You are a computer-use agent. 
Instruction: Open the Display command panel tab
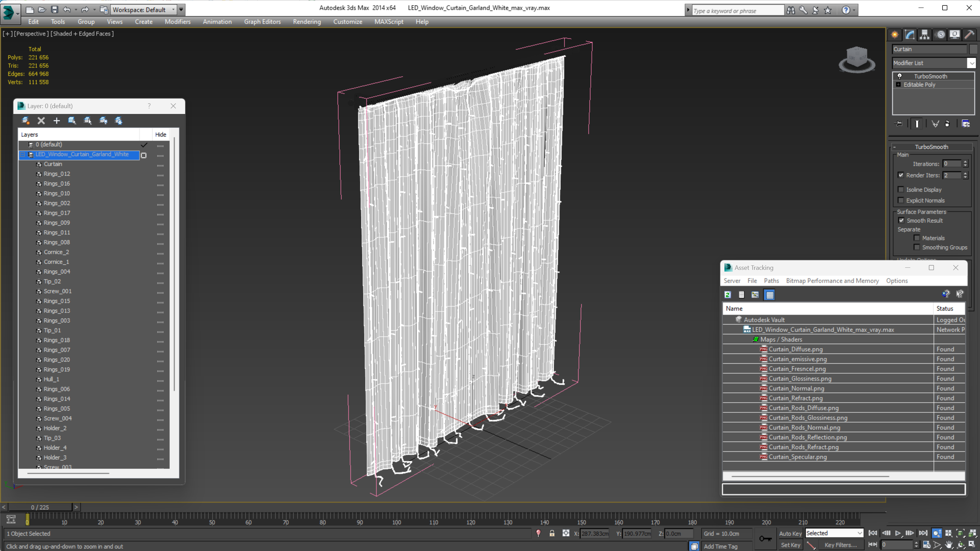(955, 35)
